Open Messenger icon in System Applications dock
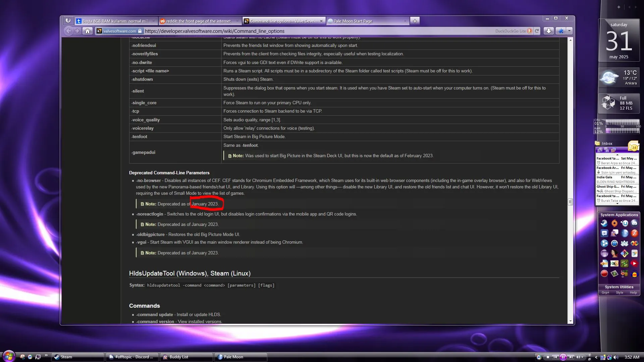The height and width of the screenshot is (362, 644). (x=604, y=233)
